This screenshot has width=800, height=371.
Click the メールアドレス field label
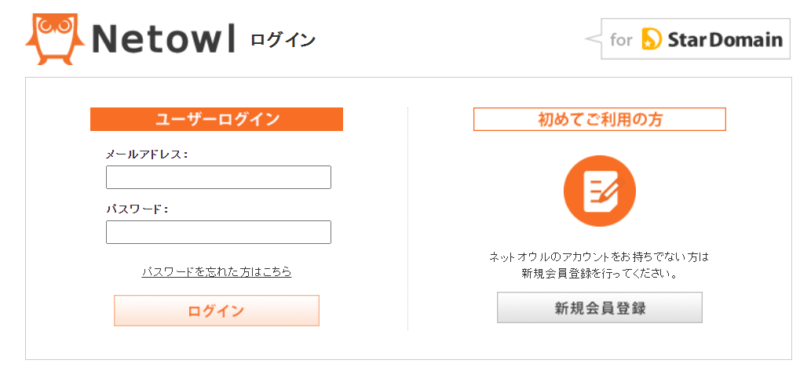coord(146,154)
